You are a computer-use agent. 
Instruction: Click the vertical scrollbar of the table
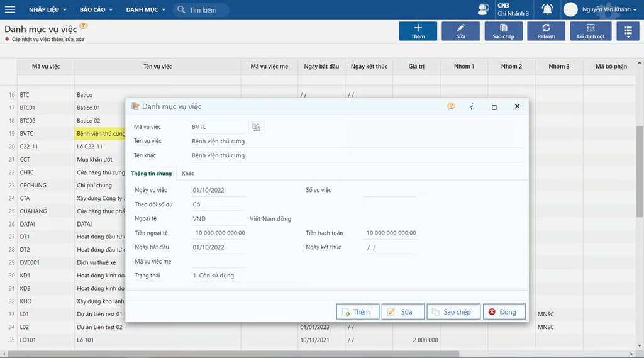pos(640,171)
